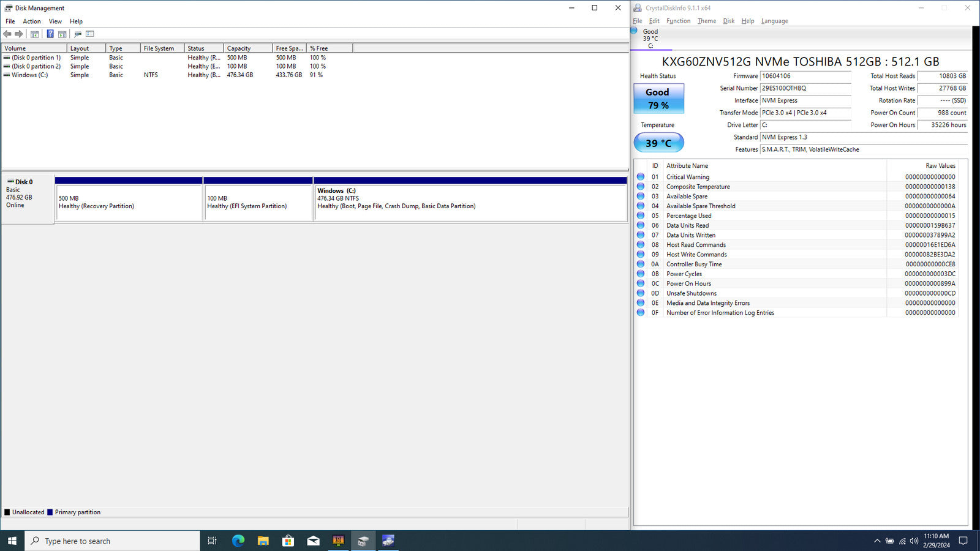Click the status orb for Power On Hours attribute
This screenshot has width=980, height=551.
point(641,283)
